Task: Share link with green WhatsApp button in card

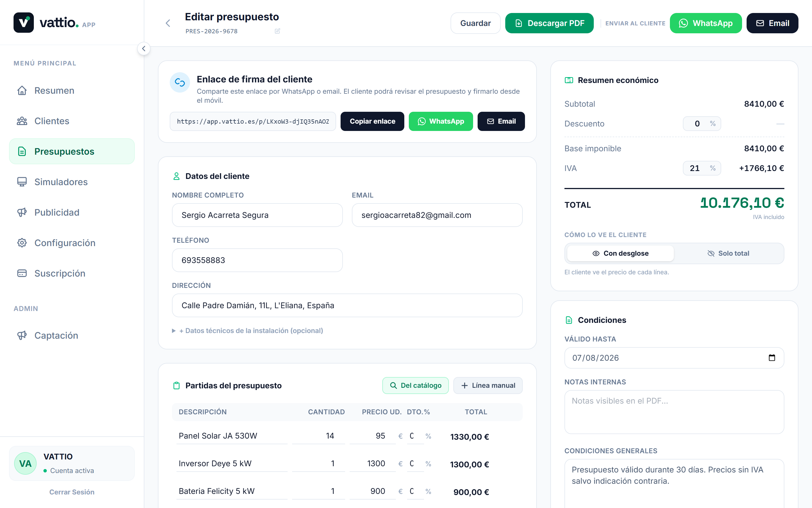Action: 441,121
